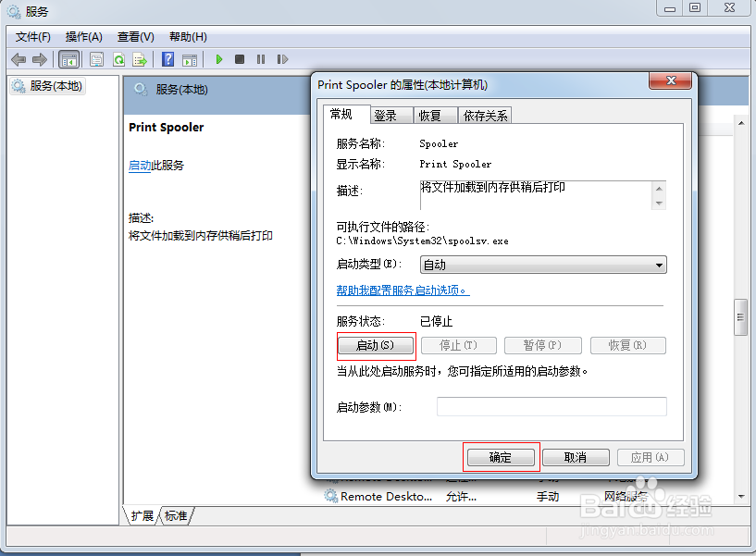Viewport: 756px width, 556px height.
Task: Click the Print Spooler heading text
Action: tap(167, 128)
